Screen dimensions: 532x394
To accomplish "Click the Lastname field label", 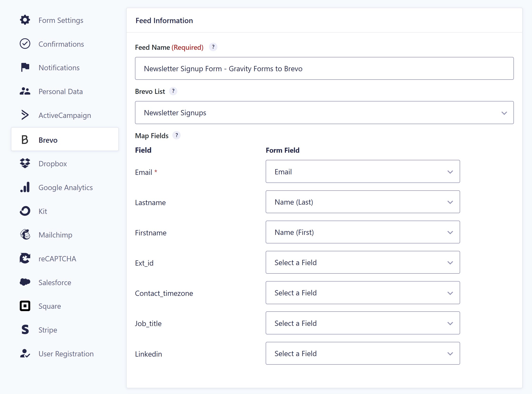I will (x=150, y=202).
